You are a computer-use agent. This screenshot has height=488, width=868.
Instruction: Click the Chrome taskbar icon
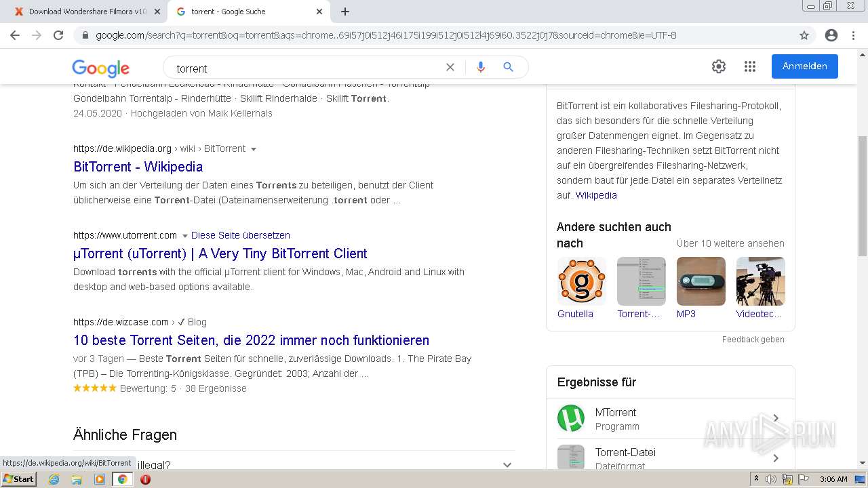click(122, 479)
